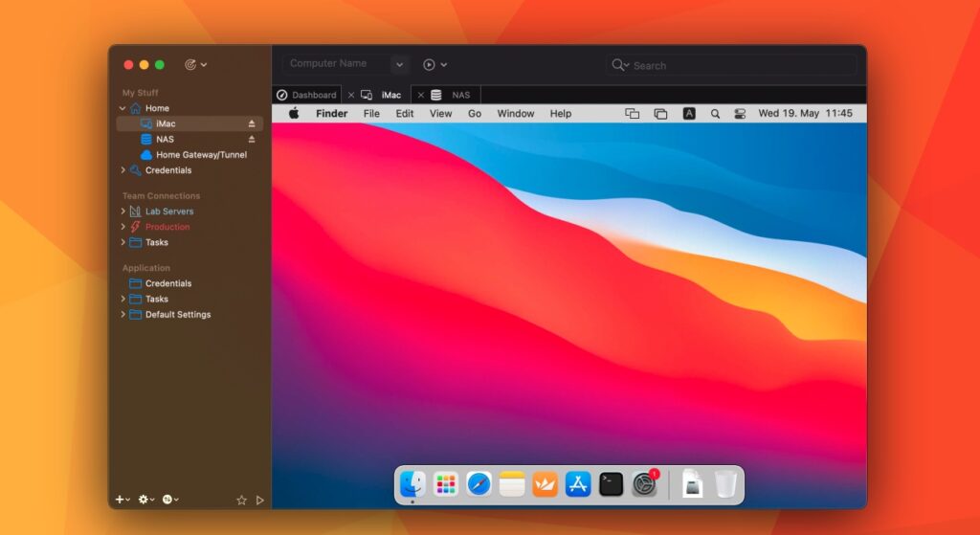Switch to the NAS tab
The width and height of the screenshot is (980, 535).
pyautogui.click(x=460, y=95)
